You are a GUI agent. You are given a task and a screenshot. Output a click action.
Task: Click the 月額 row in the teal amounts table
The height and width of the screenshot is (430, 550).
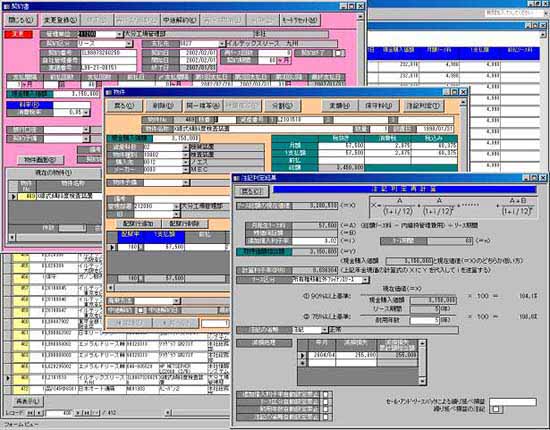click(364, 145)
